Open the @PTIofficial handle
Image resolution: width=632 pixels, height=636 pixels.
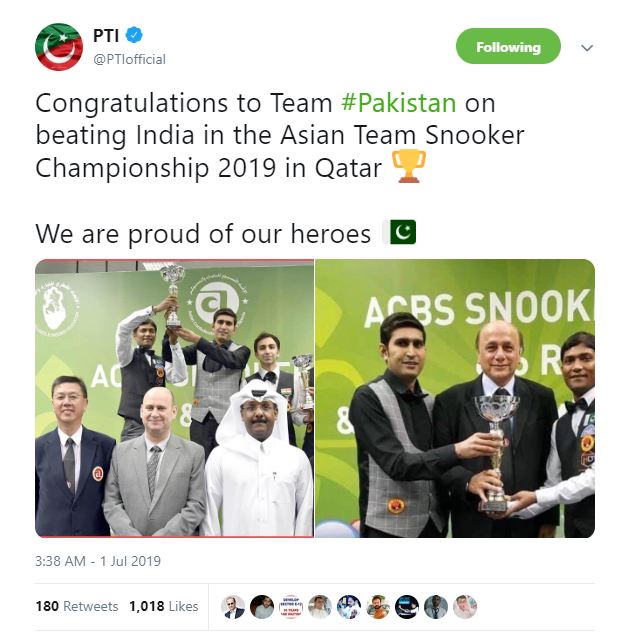(129, 59)
